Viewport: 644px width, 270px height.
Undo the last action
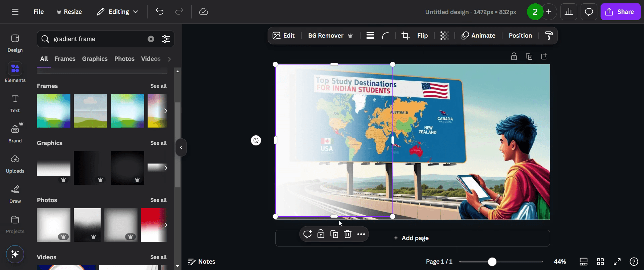[x=160, y=12]
